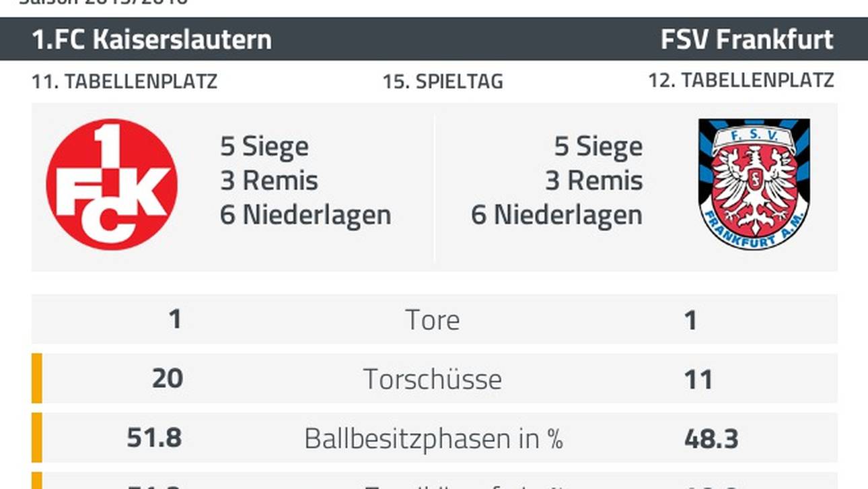Click the Tore row label

click(x=433, y=320)
